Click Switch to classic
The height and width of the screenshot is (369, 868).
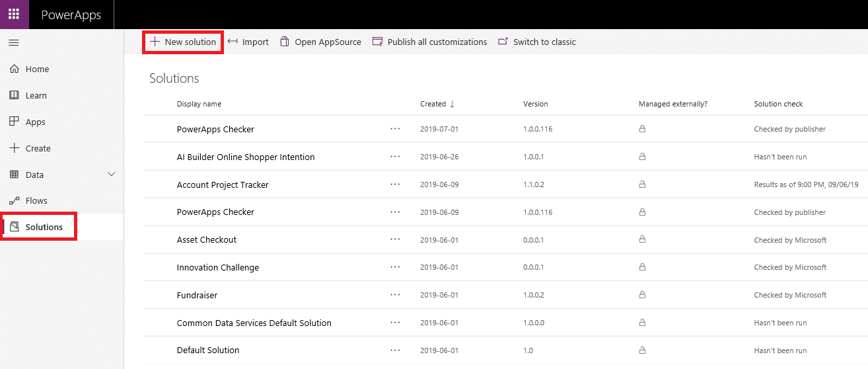[537, 42]
